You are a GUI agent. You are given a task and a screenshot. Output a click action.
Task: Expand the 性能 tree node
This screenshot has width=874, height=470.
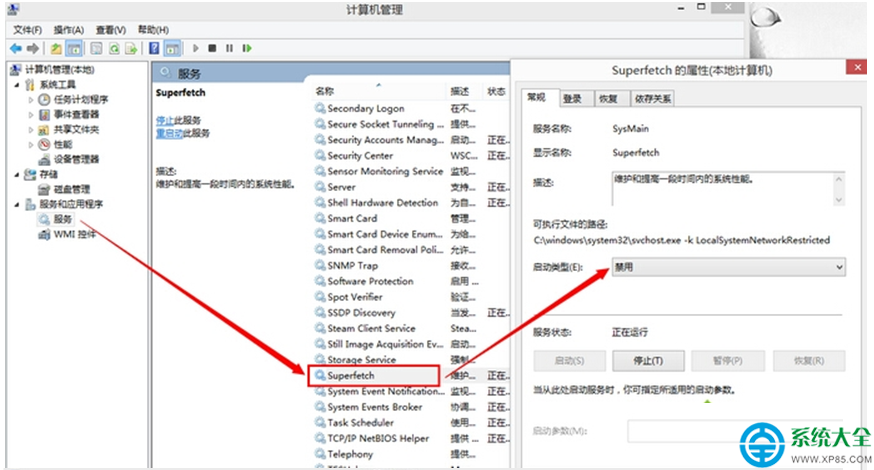[x=31, y=144]
